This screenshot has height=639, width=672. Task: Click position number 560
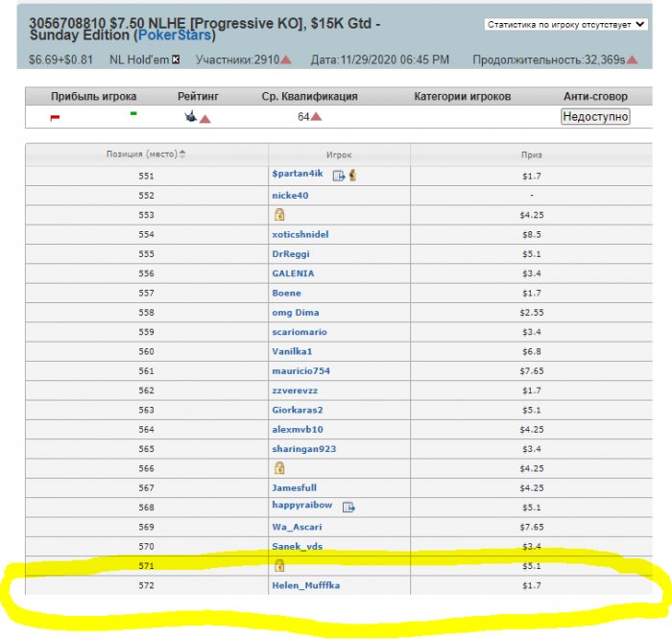(x=146, y=351)
